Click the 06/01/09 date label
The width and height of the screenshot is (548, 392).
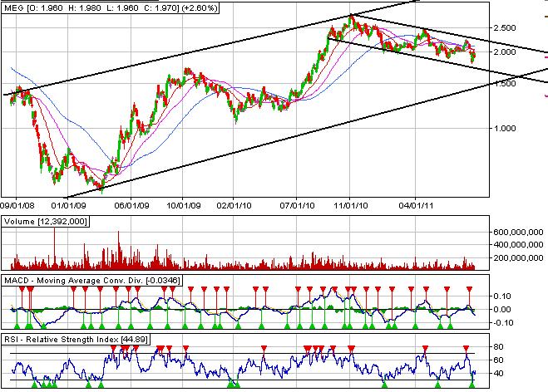coord(131,205)
